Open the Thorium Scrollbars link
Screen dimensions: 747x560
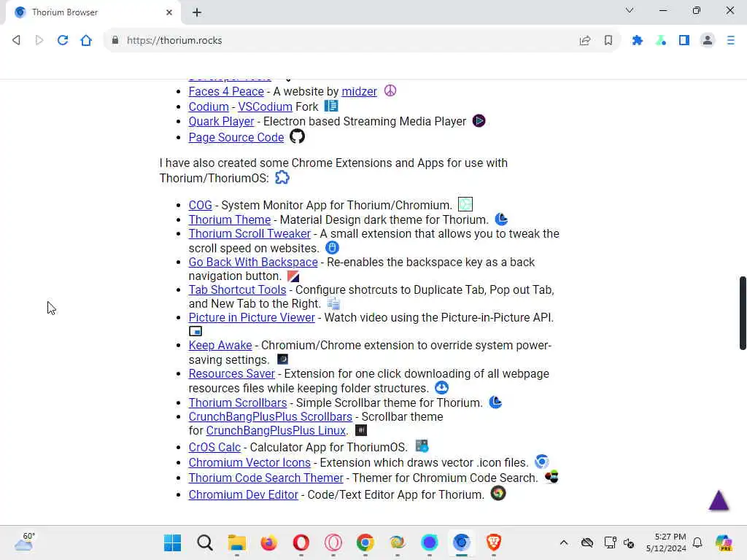[x=238, y=402]
